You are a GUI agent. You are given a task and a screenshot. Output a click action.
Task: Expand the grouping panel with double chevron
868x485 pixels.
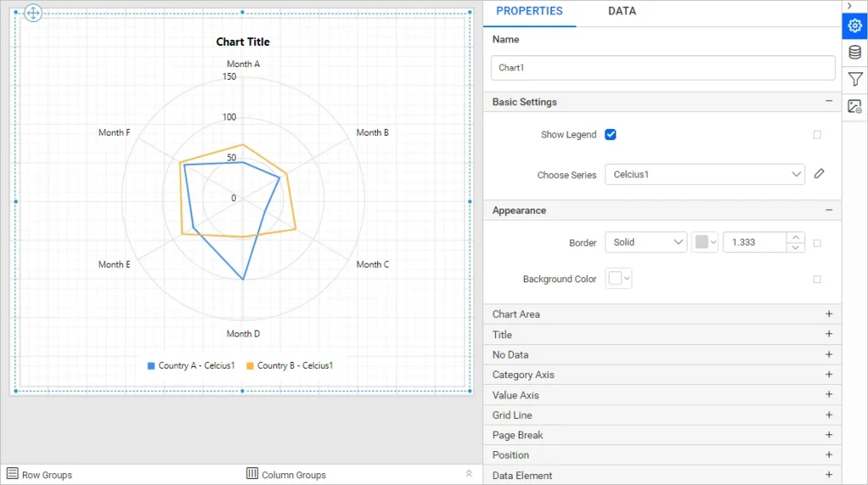tap(469, 474)
